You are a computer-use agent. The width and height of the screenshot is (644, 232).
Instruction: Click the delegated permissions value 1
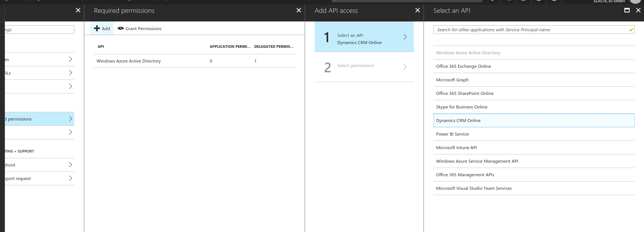[255, 61]
